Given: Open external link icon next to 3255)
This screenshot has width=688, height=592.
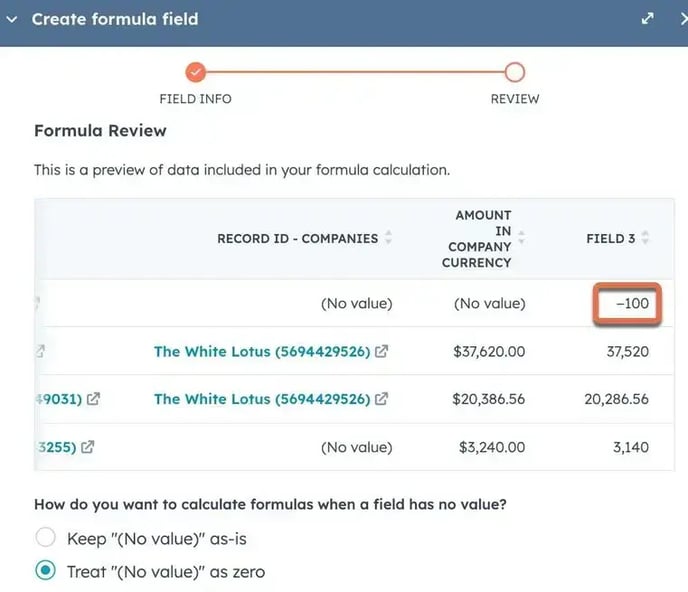Looking at the screenshot, I should tap(88, 447).
